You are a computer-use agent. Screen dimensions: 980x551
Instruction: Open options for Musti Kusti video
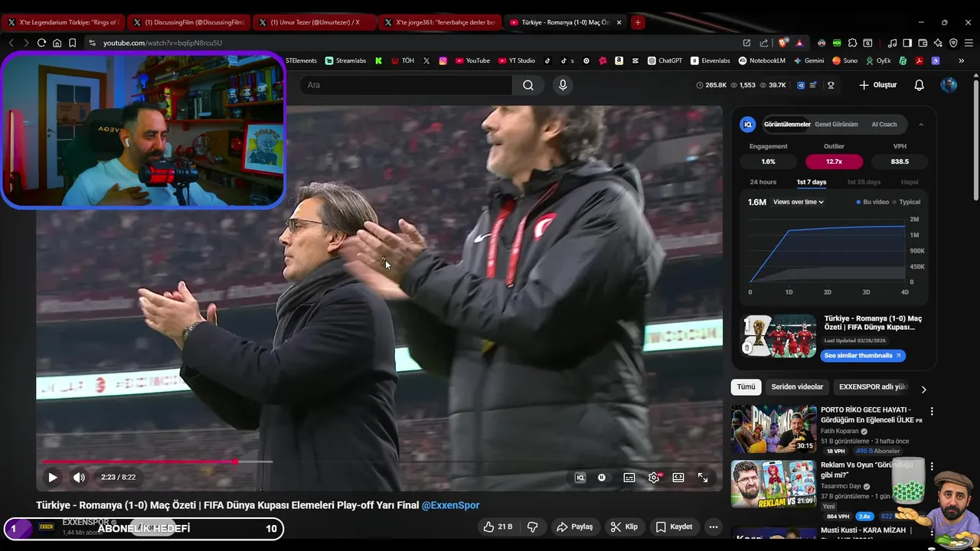(931, 531)
